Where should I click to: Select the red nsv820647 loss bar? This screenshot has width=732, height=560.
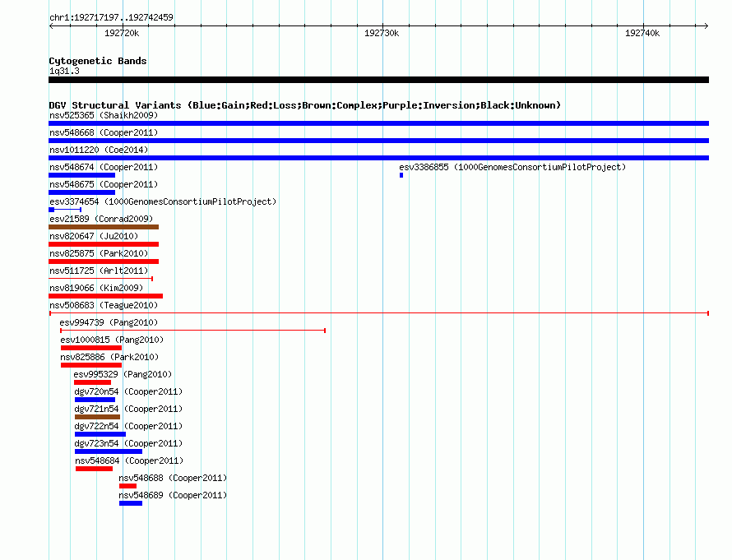point(104,244)
